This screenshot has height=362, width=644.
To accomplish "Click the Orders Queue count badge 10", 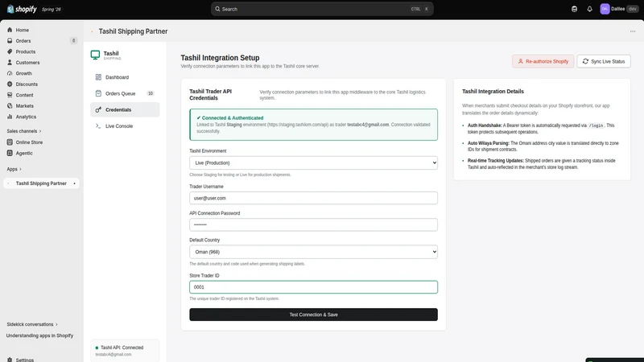I will 151,93.
